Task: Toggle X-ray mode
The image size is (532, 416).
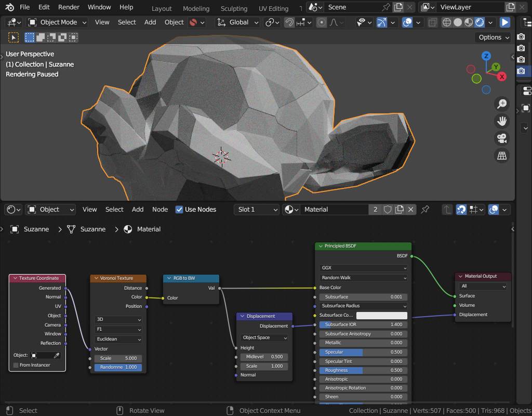Action: click(432, 22)
